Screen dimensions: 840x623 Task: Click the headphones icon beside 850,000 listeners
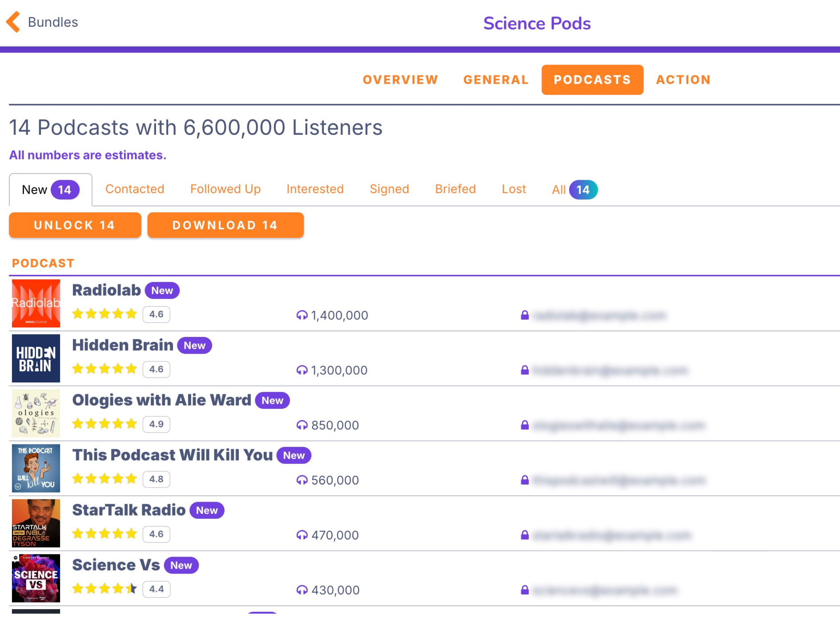click(x=302, y=425)
